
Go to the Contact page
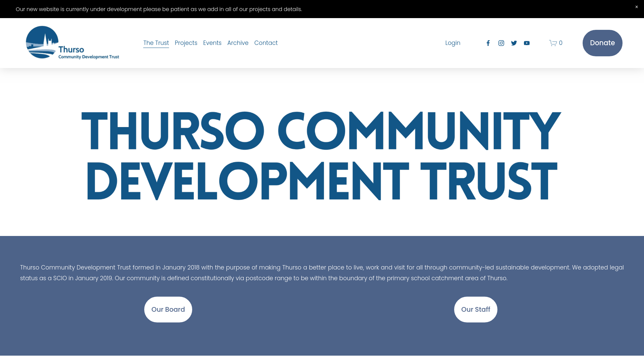coord(266,43)
